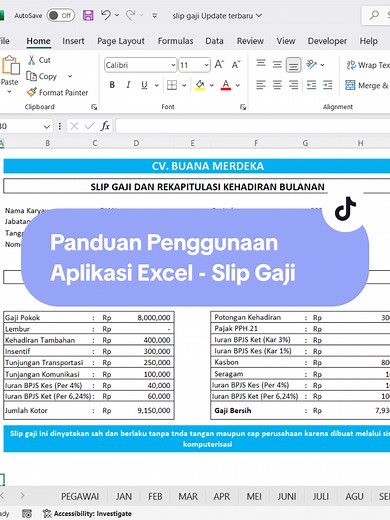
Task: Click the Merge & Center button
Action: tap(367, 85)
